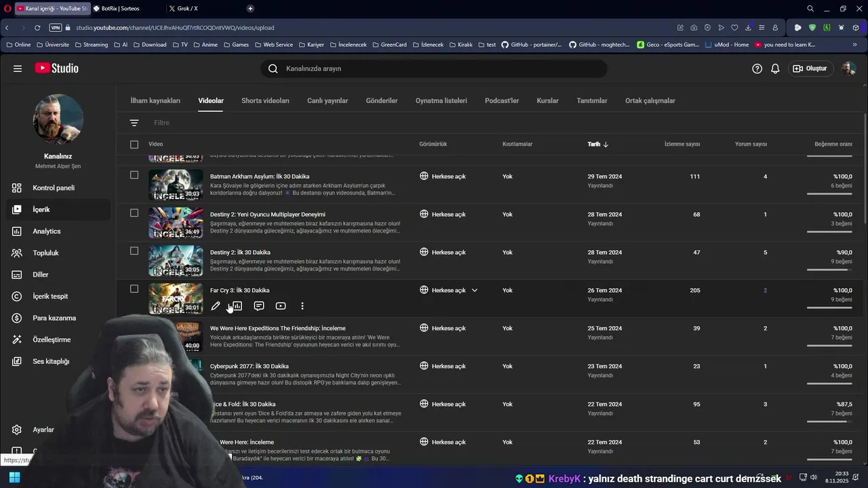Sort by Tarih column arrow
The width and height of the screenshot is (868, 488).
click(606, 144)
